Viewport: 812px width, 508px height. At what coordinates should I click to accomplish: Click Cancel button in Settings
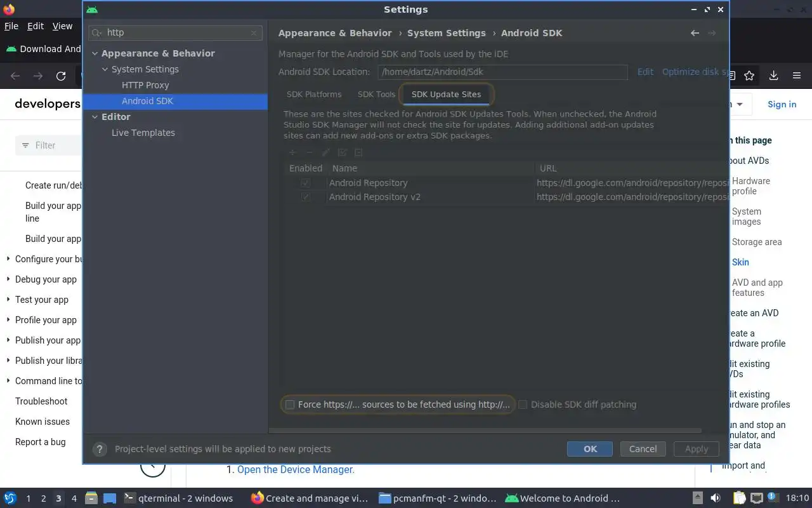pyautogui.click(x=643, y=449)
